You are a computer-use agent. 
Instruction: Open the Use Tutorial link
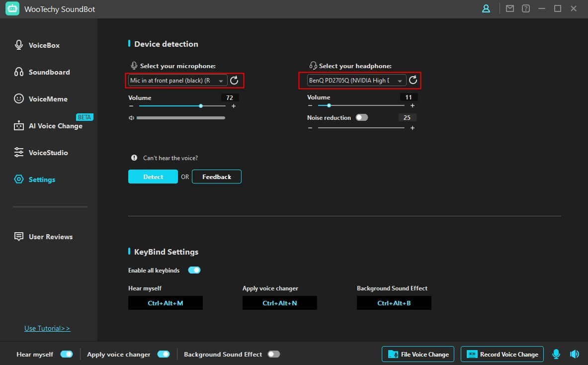pyautogui.click(x=47, y=328)
